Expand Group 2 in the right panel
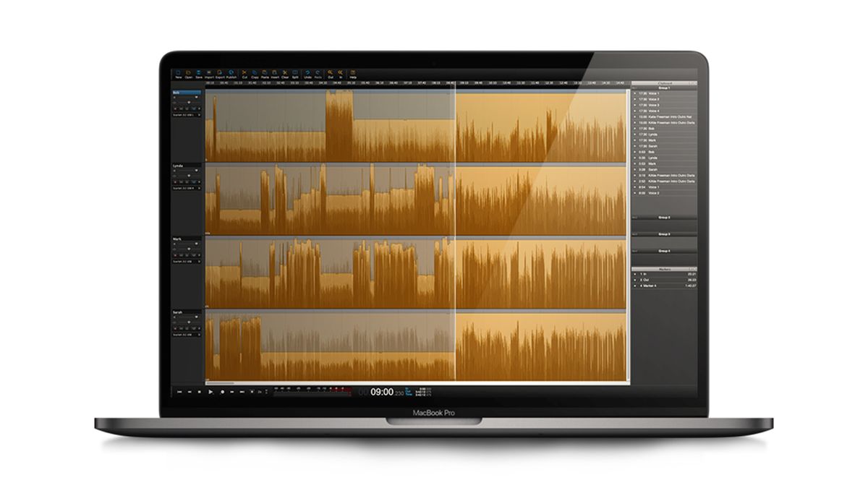Viewport: 868px width, 488px height. tap(665, 217)
